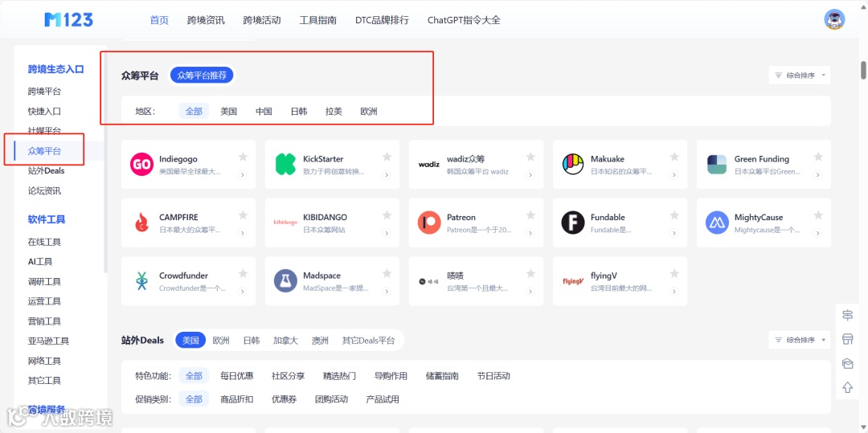Filter 促销类别 by 优惠券

[x=284, y=399]
